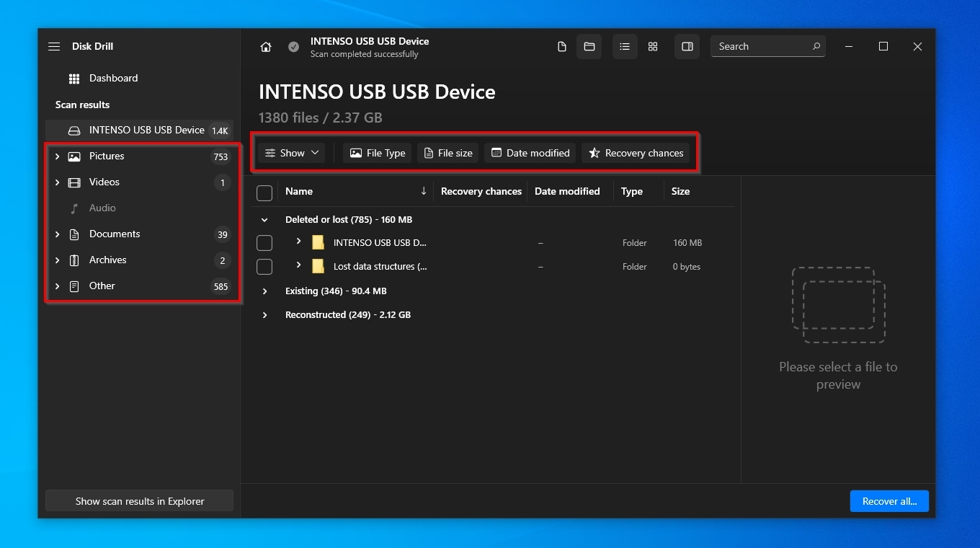Expand the Lost data structures folder
This screenshot has width=980, height=548.
click(298, 265)
